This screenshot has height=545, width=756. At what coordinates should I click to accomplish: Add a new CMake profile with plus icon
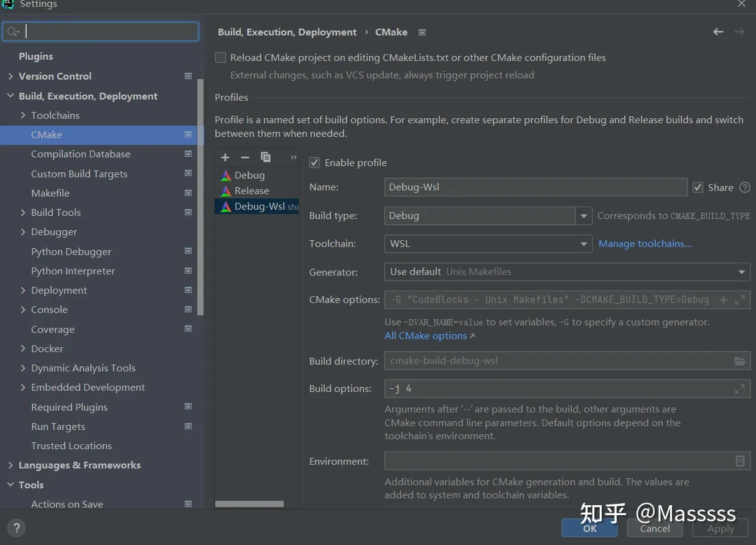pyautogui.click(x=225, y=157)
